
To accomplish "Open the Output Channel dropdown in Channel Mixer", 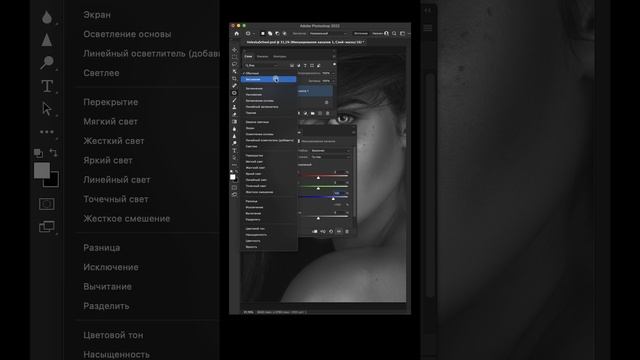I will point(330,157).
